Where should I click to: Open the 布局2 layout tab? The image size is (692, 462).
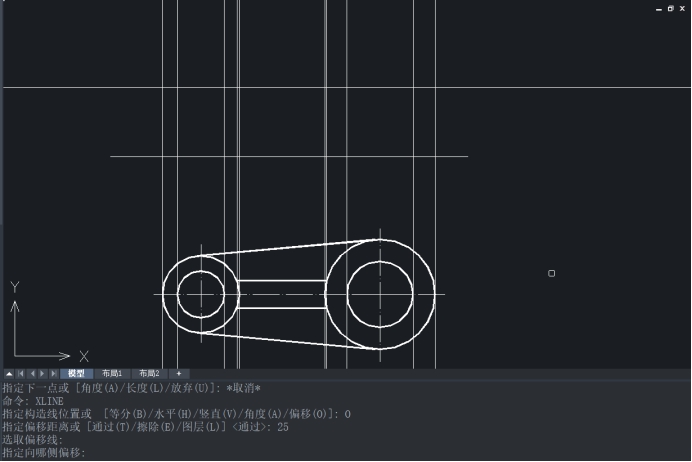[x=149, y=373]
